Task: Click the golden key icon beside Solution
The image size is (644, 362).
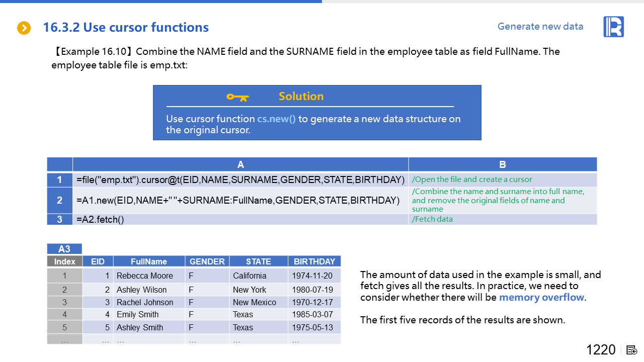Action: (237, 97)
